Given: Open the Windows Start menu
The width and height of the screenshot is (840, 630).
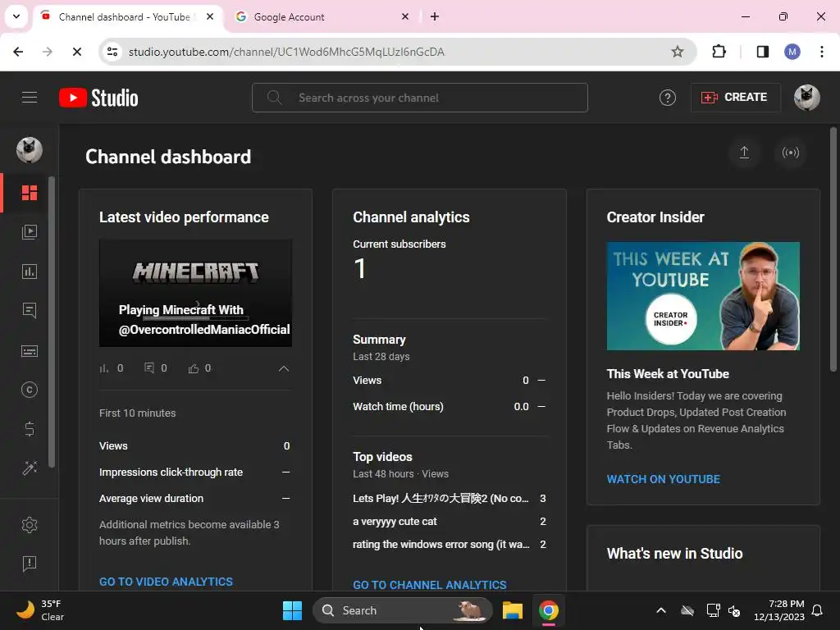Looking at the screenshot, I should click(x=292, y=610).
